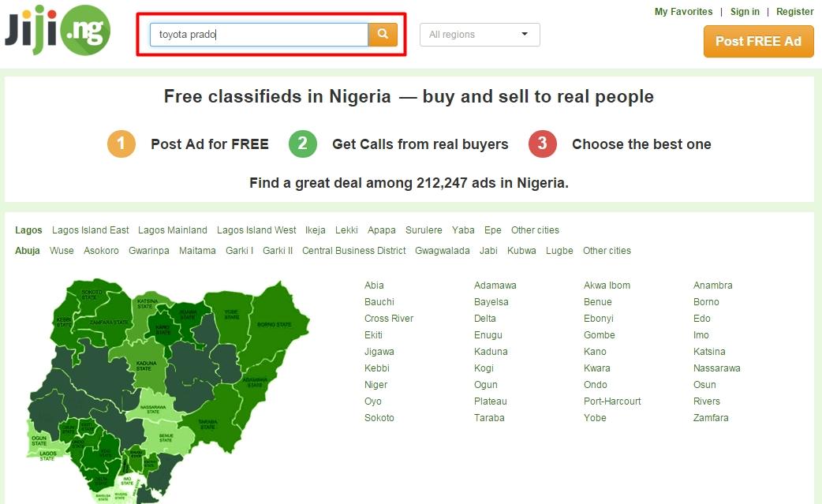This screenshot has height=504, width=822.
Task: Select Lagos State on the map
Action: click(x=48, y=455)
